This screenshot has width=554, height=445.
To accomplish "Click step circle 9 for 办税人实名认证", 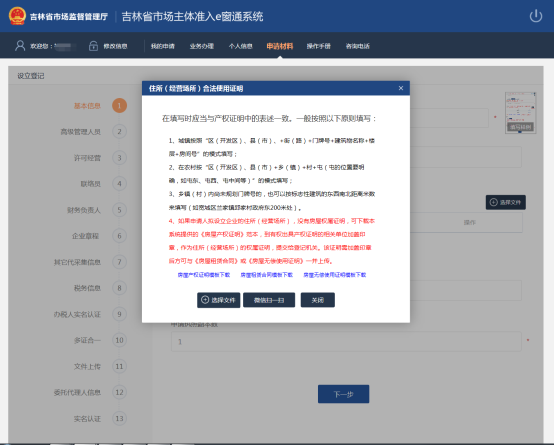I will (x=119, y=314).
